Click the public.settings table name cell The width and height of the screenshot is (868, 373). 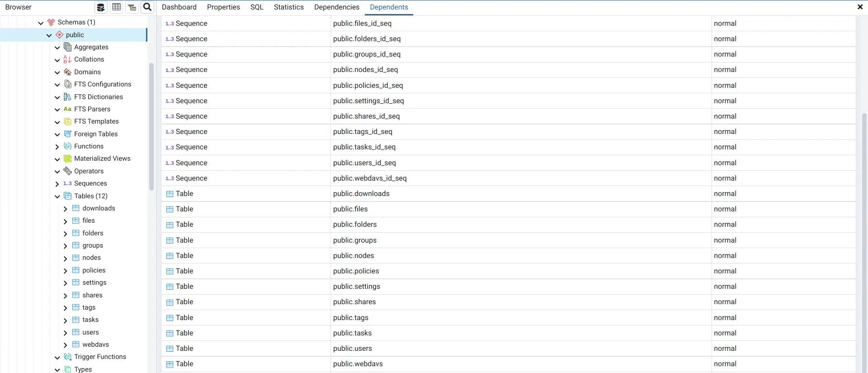[521, 287]
